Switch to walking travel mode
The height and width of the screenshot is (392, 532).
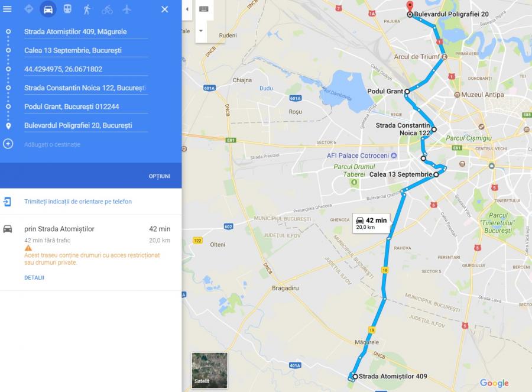click(x=87, y=9)
